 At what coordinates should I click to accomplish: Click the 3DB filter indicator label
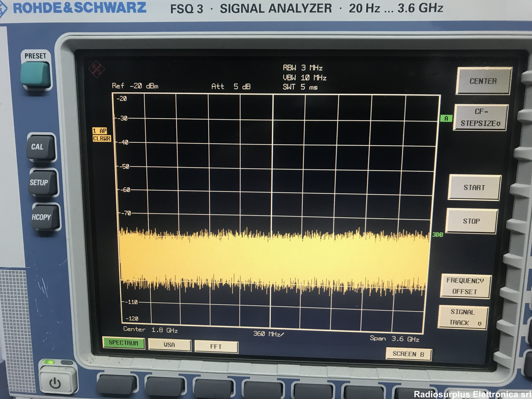(x=438, y=234)
